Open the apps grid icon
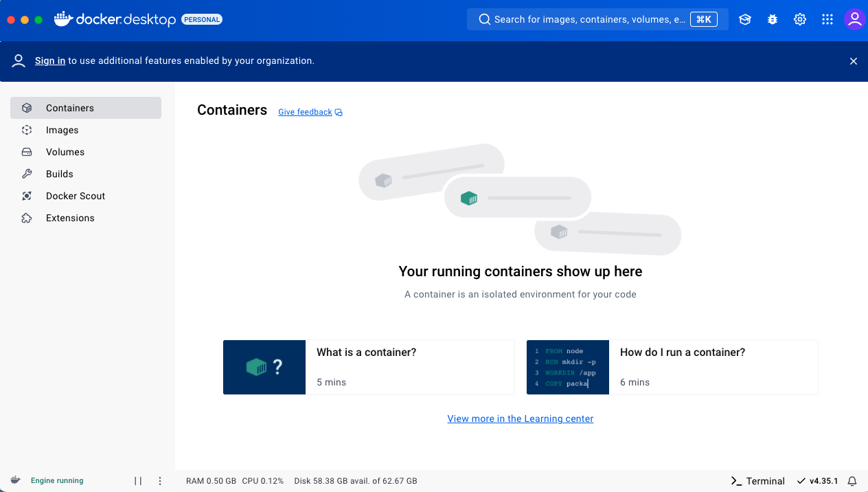868x492 pixels. [827, 20]
